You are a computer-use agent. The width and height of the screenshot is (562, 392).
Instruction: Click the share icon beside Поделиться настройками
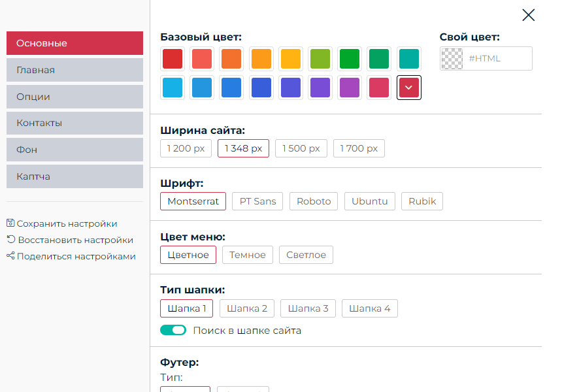[10, 256]
